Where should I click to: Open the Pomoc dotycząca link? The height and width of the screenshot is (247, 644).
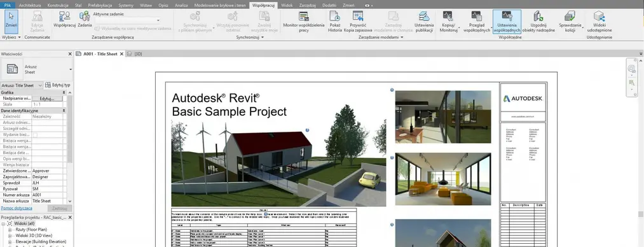tap(17, 208)
